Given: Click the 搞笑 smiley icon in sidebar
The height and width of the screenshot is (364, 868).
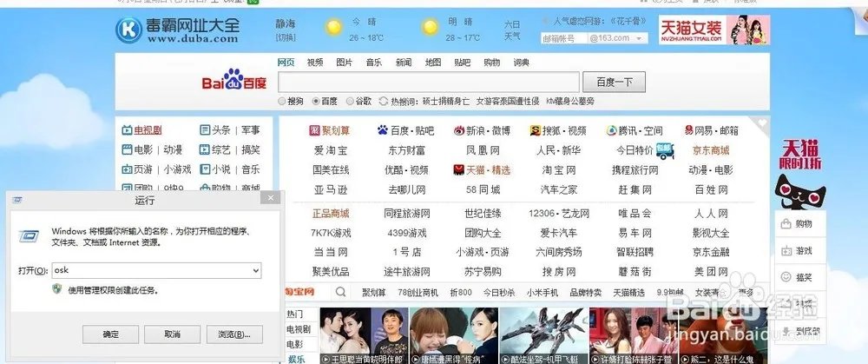Looking at the screenshot, I should click(786, 277).
